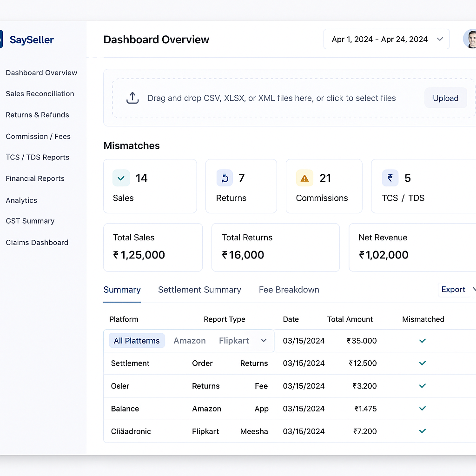Enable the Amazon platform filter
Screen dimensions: 476x476
190,340
